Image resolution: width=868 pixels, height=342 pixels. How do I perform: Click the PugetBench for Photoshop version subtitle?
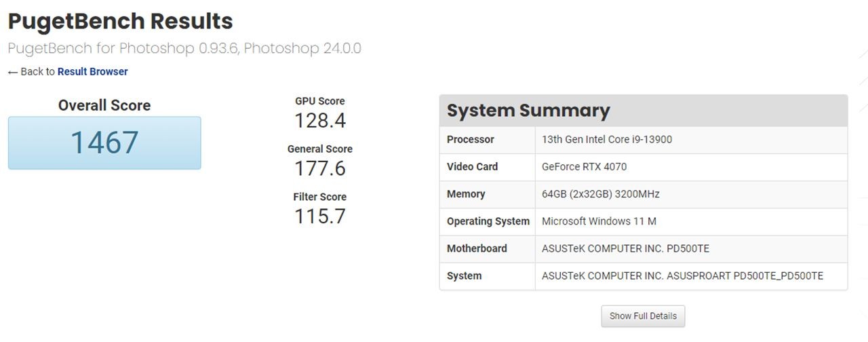pyautogui.click(x=184, y=48)
